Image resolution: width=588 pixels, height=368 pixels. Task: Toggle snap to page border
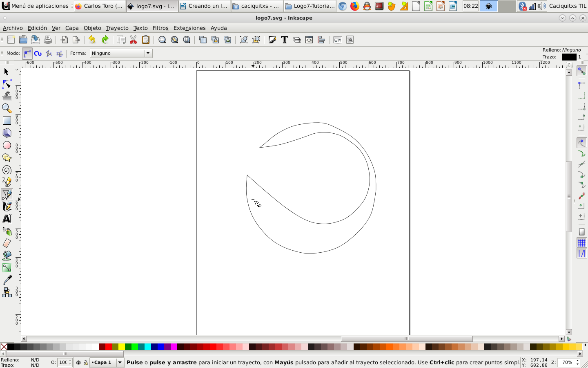(581, 232)
